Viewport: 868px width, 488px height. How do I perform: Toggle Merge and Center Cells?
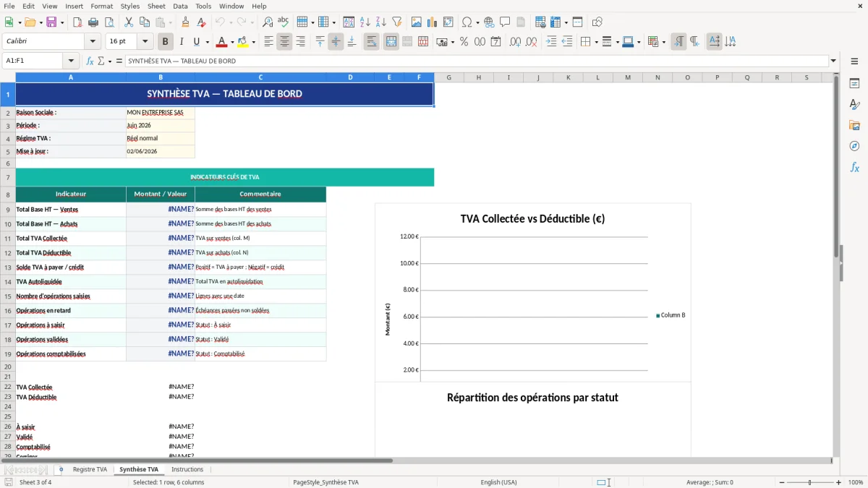coord(391,42)
